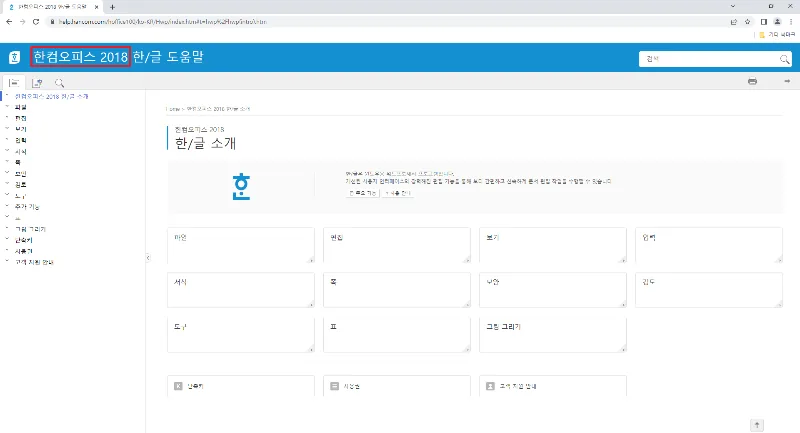Click the browser forward arrow
This screenshot has width=800, height=433.
(x=22, y=21)
